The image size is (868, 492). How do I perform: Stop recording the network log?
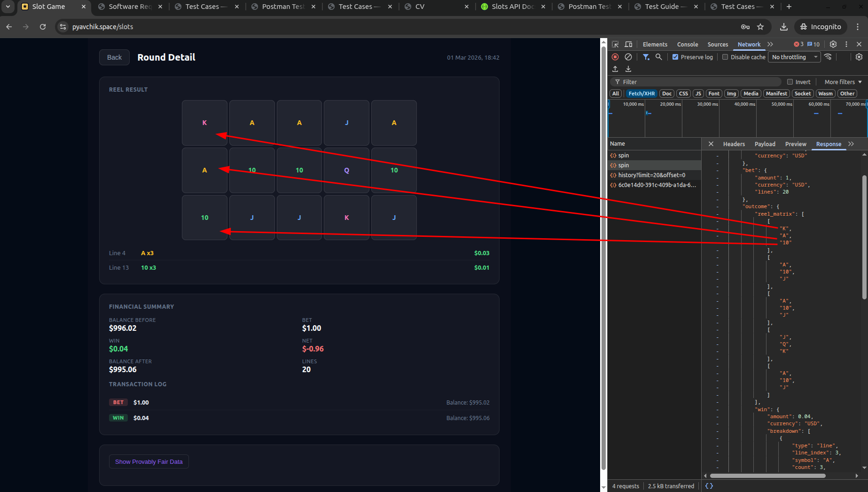point(615,57)
